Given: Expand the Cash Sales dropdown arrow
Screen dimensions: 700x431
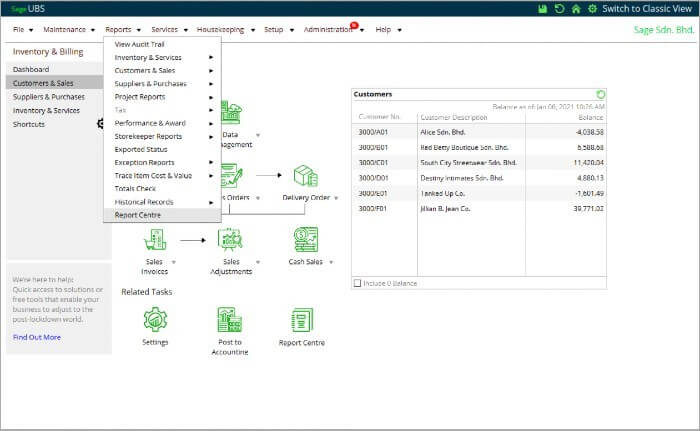Looking at the screenshot, I should point(329,262).
